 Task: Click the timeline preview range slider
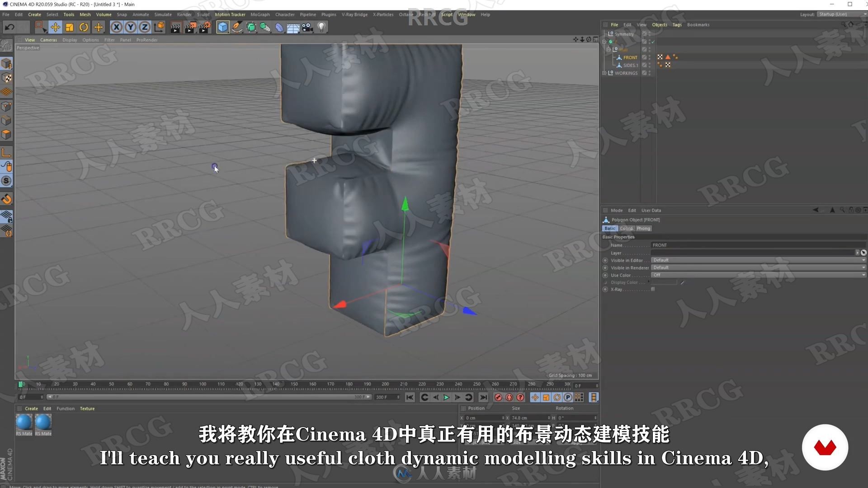(209, 397)
